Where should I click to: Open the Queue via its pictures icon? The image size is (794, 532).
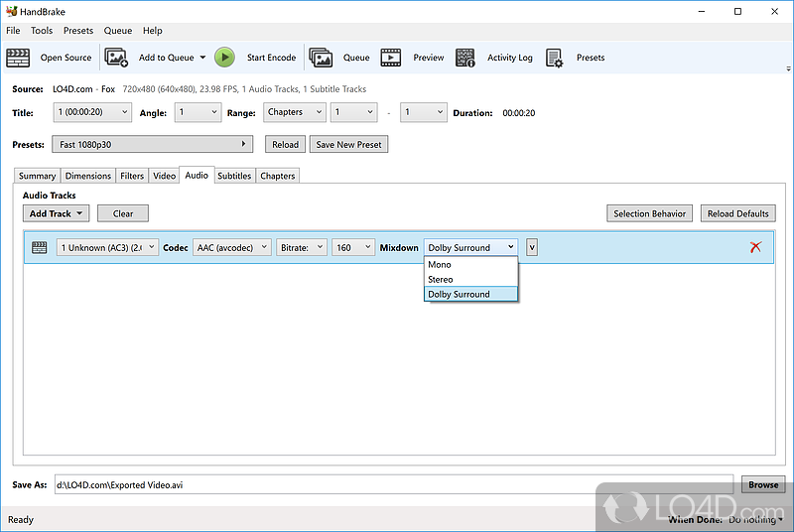pos(321,58)
